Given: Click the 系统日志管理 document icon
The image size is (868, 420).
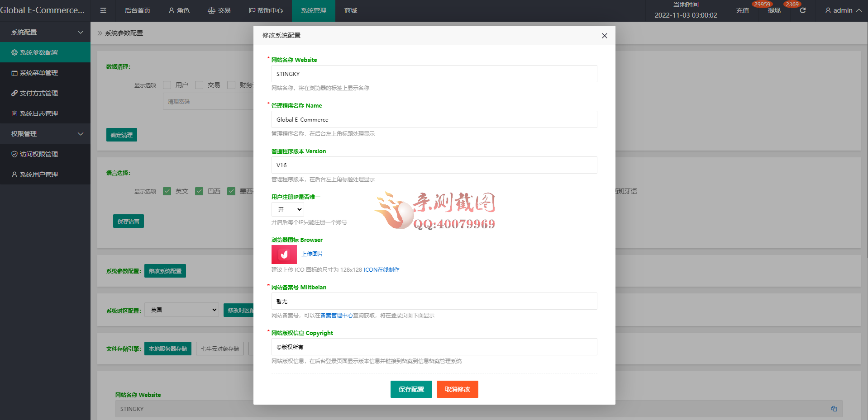Looking at the screenshot, I should (14, 113).
